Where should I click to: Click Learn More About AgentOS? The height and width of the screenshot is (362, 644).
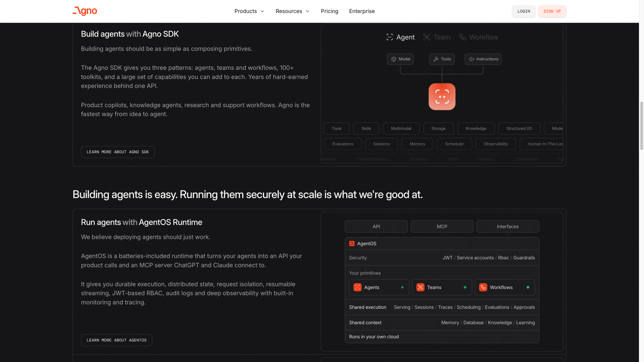(x=116, y=340)
